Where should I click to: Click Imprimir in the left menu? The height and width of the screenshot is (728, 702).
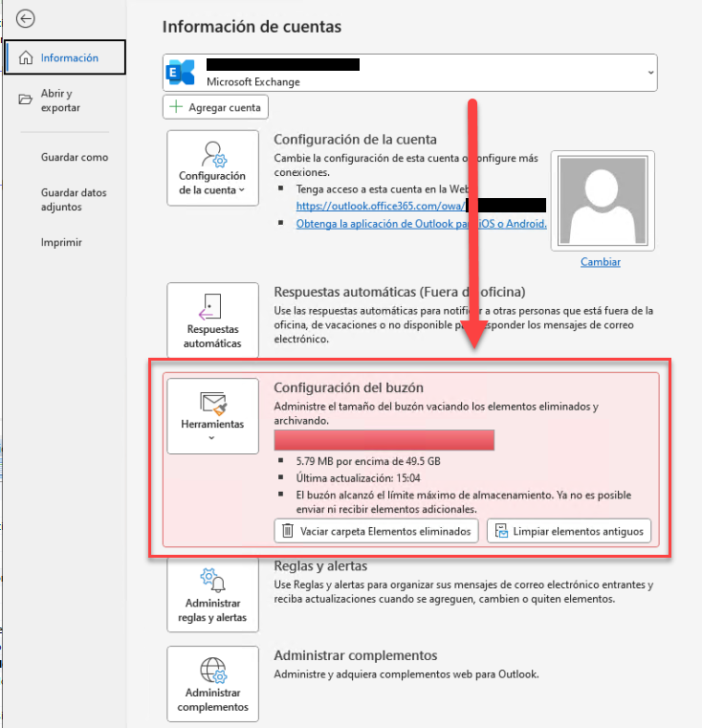pyautogui.click(x=61, y=242)
